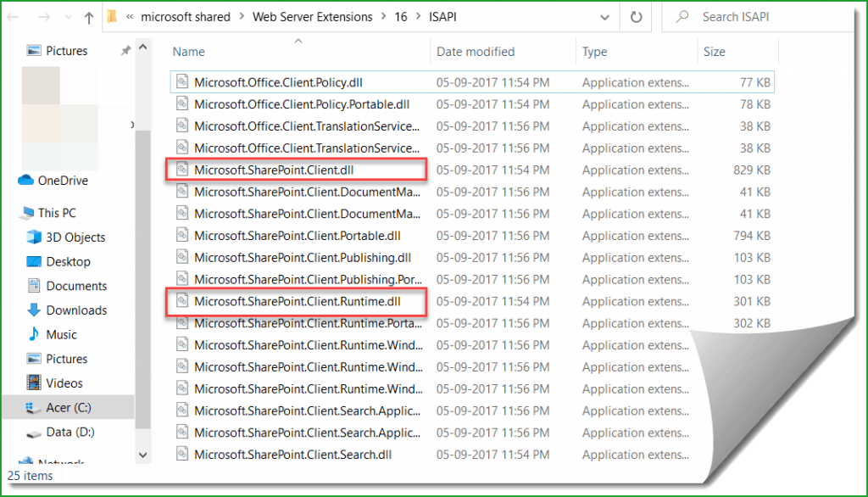Screen dimensions: 868x497
Task: Click the Documents folder icon
Action: click(34, 285)
